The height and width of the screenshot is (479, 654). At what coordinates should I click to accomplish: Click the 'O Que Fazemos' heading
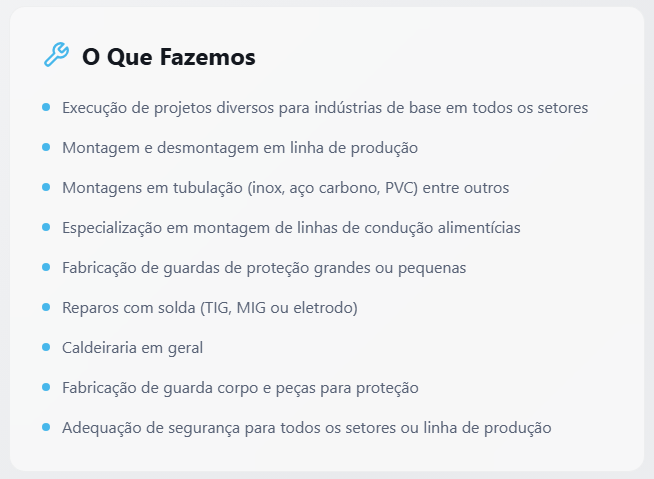click(169, 57)
